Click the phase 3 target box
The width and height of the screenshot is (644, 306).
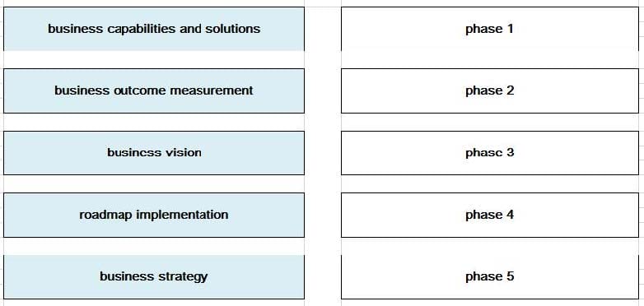pos(490,153)
